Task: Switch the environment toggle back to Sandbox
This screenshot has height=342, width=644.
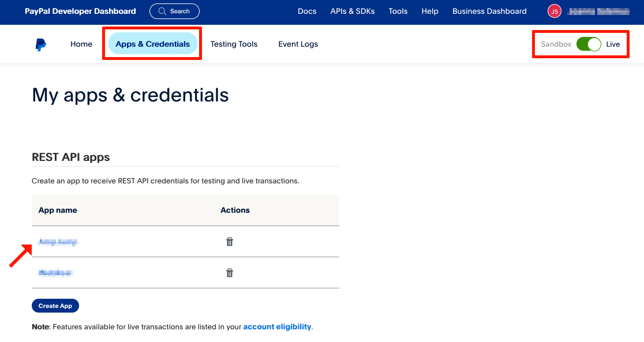Action: coord(588,44)
